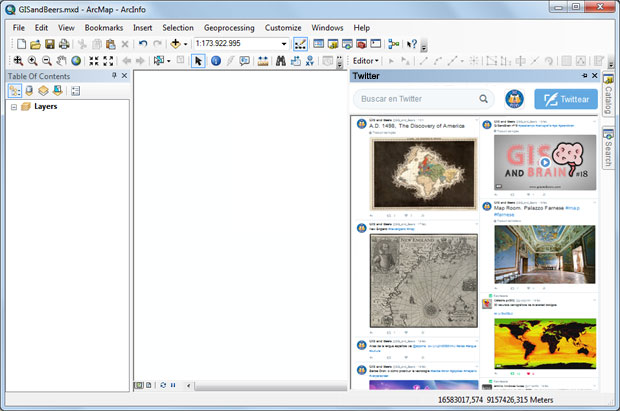Click the What's This help icon

412,44
